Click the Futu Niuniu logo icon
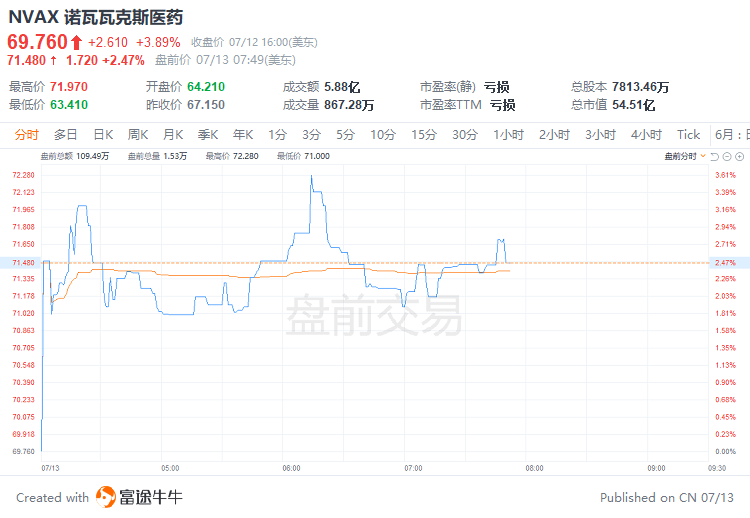 point(106,497)
